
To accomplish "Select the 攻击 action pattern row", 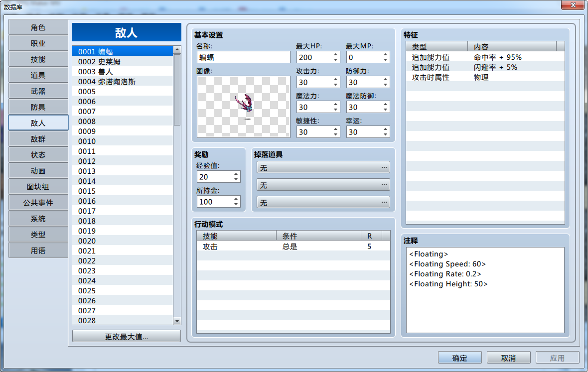I will pyautogui.click(x=293, y=247).
